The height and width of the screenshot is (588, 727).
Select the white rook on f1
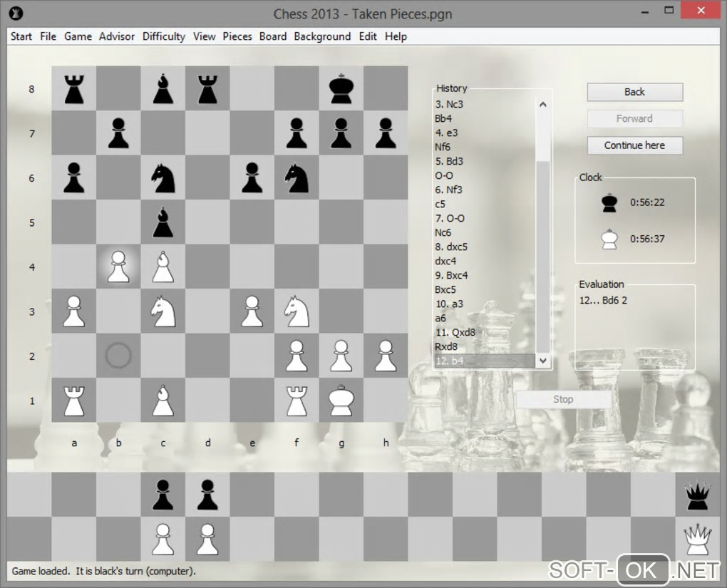tap(297, 401)
